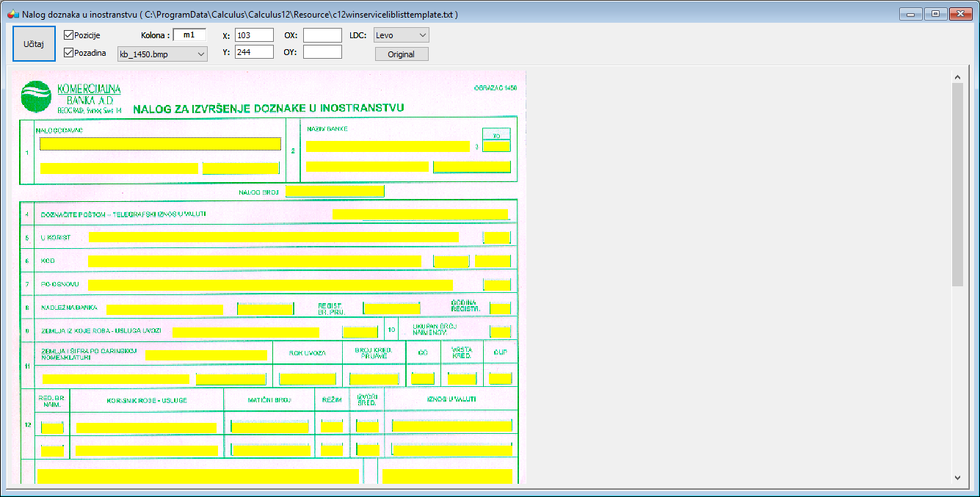Maximize the Nalog doznaka window
The height and width of the screenshot is (497, 980).
[x=935, y=14]
